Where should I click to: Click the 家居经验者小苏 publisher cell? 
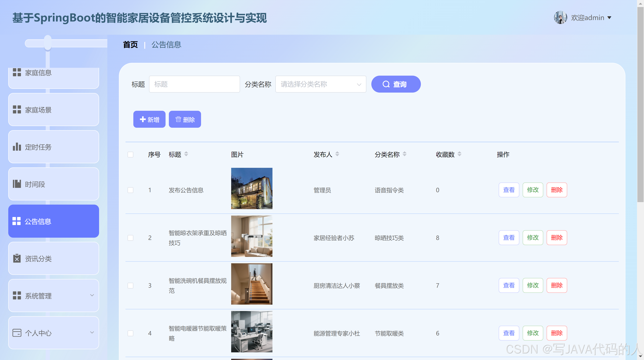334,238
